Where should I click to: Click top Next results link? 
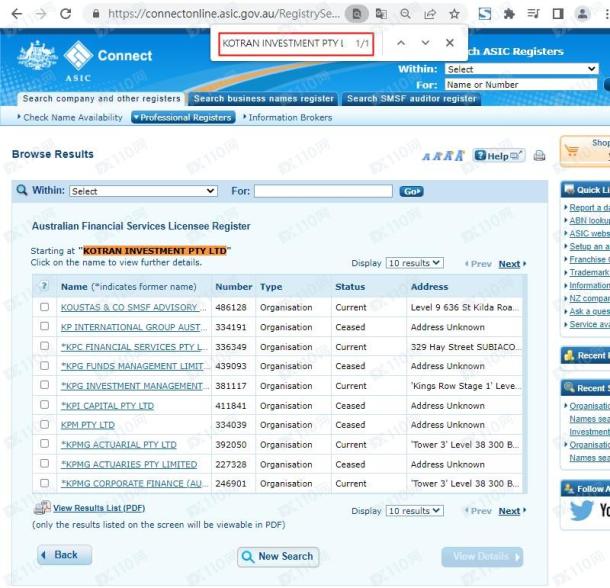click(x=509, y=264)
